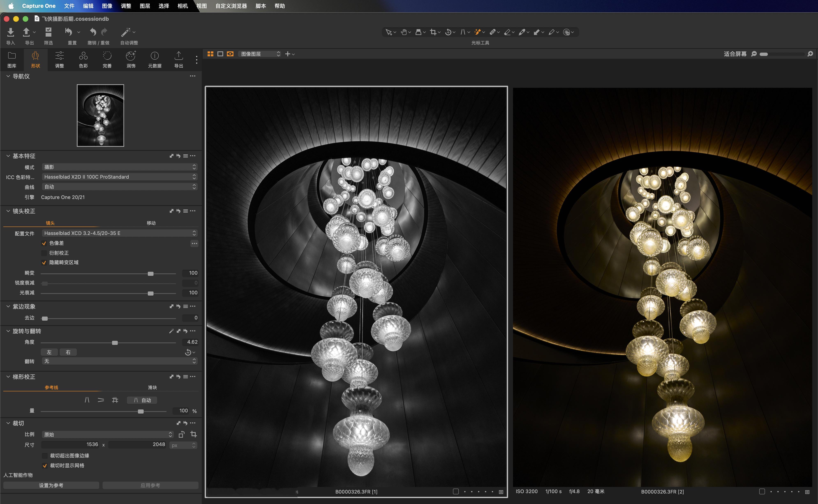The width and height of the screenshot is (818, 504).
Task: Open the 相机 menu
Action: (183, 6)
